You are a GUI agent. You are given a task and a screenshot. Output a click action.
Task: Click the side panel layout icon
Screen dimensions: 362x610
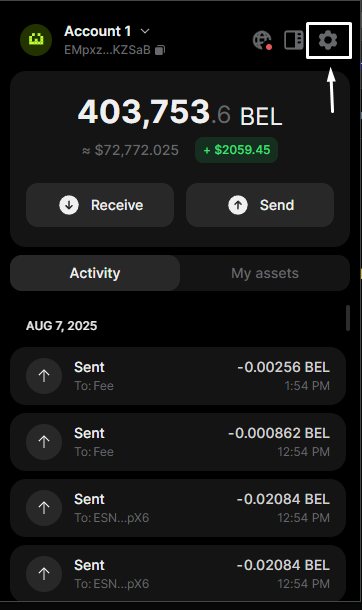click(294, 40)
